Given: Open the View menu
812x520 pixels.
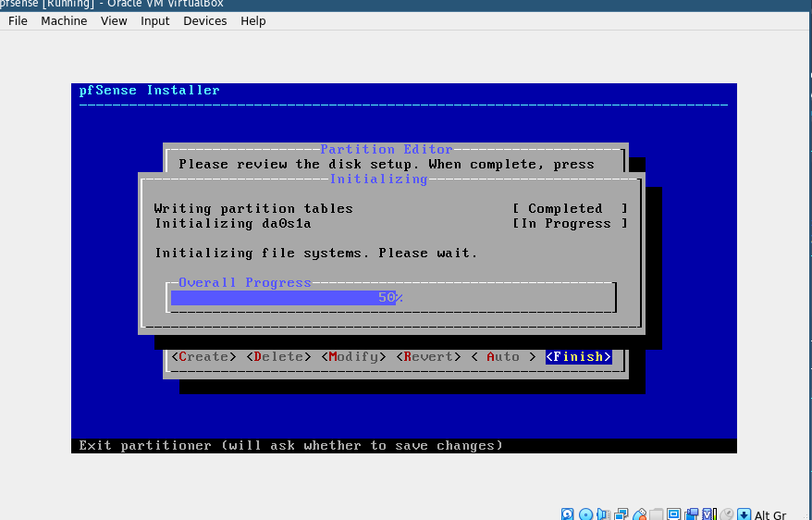Looking at the screenshot, I should coord(114,20).
